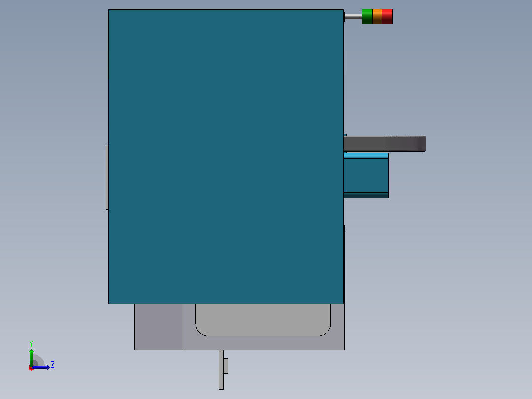Click the red segment of the signal light
The width and height of the screenshot is (532, 399).
tap(387, 17)
